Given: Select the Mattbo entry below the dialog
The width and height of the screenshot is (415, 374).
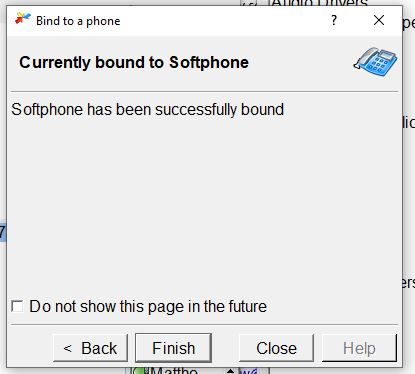Looking at the screenshot, I should [173, 370].
